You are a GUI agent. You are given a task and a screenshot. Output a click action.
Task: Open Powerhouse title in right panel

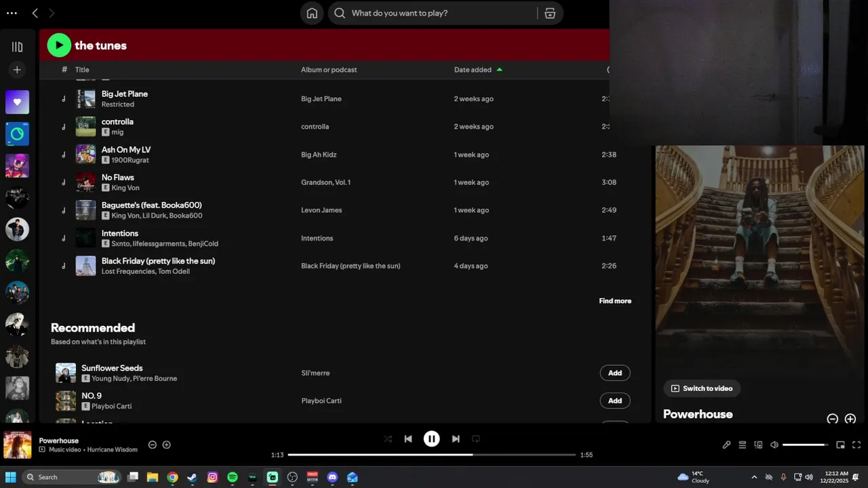pos(698,414)
